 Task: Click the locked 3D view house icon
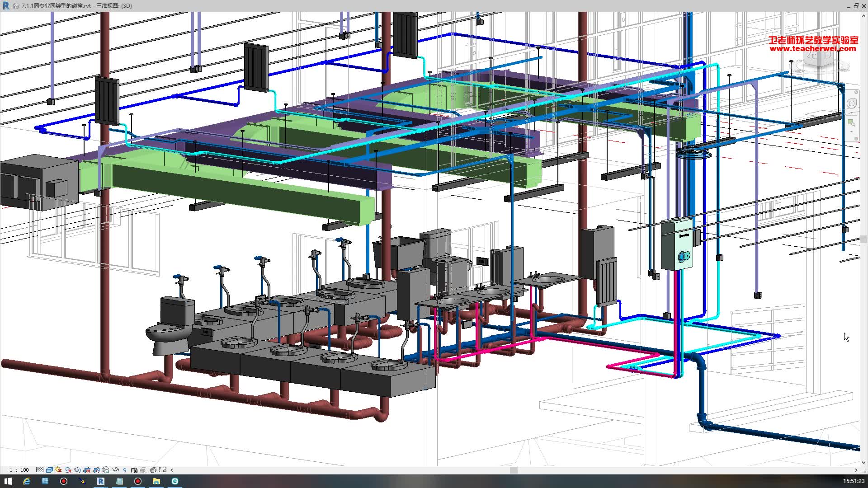(106, 470)
